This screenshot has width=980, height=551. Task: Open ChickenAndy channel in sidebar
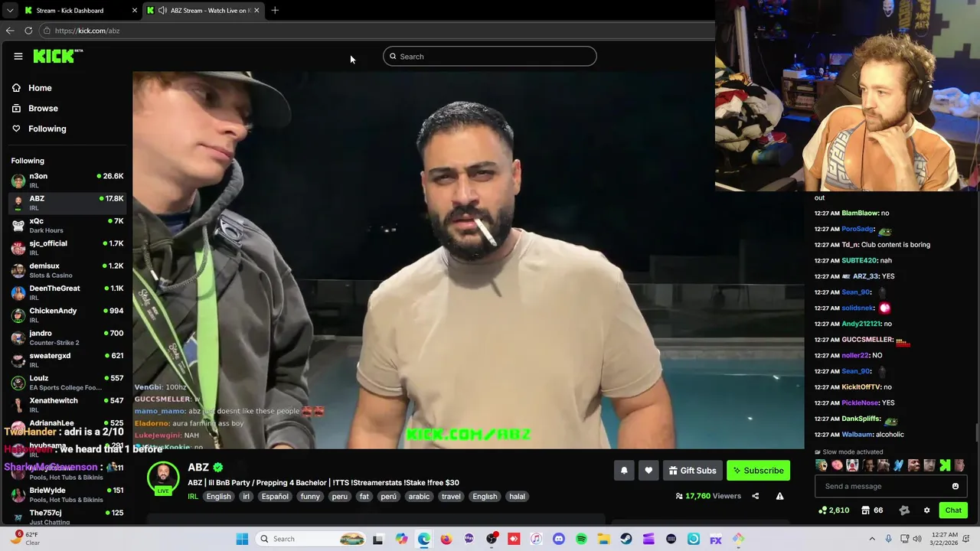pos(67,315)
